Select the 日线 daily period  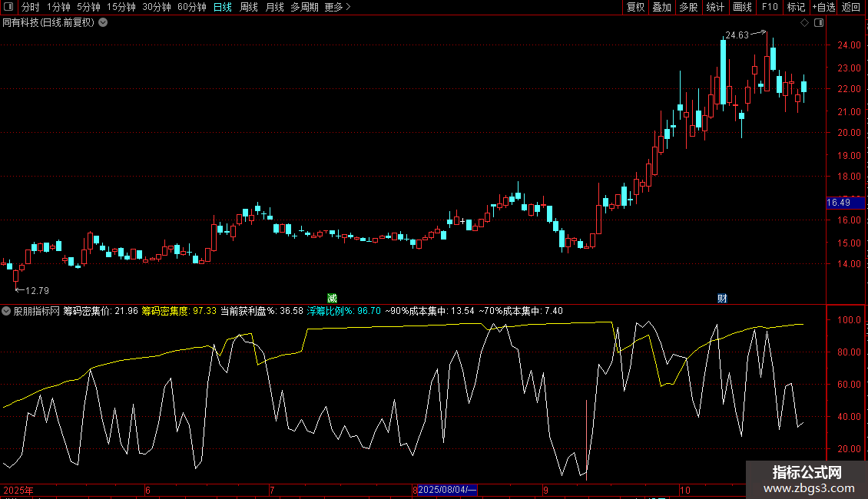click(223, 7)
